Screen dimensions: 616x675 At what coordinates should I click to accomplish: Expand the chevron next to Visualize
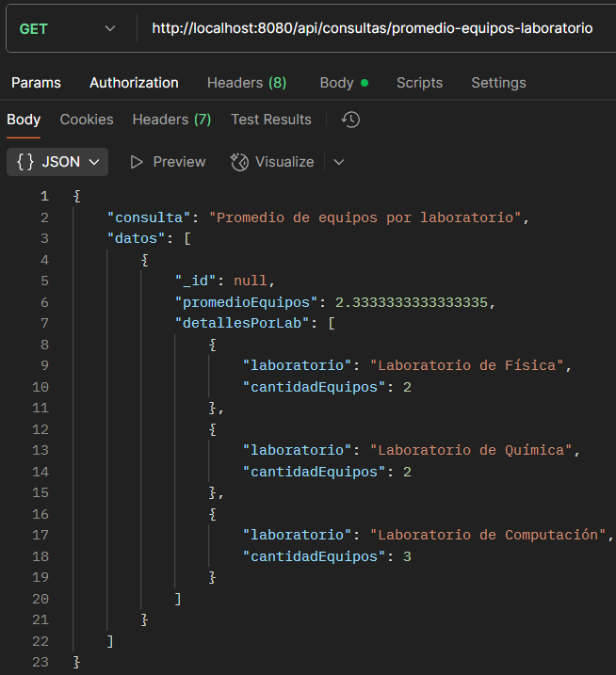tap(339, 162)
